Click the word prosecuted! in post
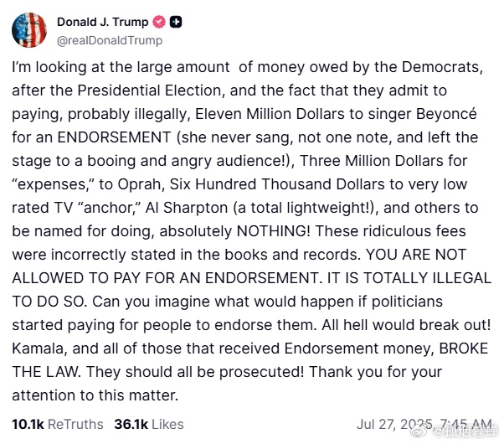The width and height of the screenshot is (504, 444). click(x=261, y=372)
